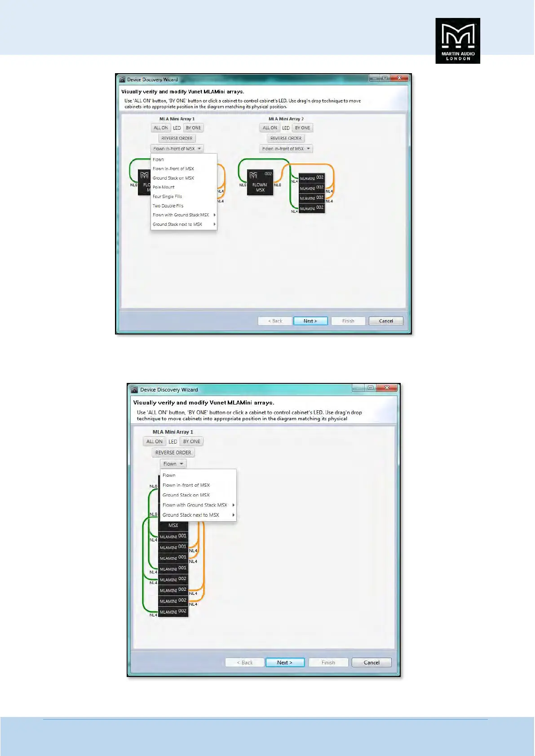Choose 'Pole Mount' menu entry

coord(184,187)
